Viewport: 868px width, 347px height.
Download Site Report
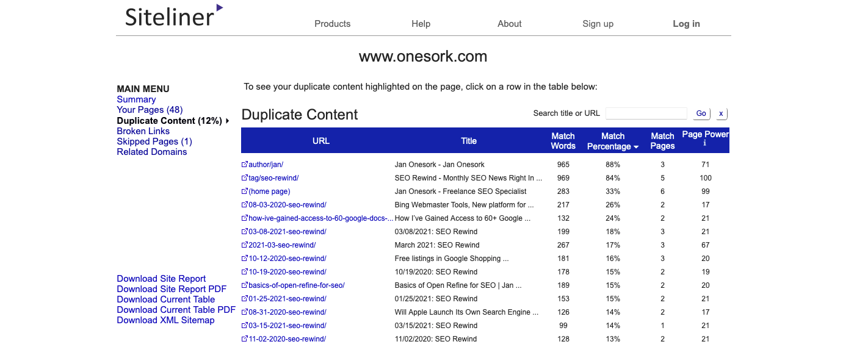(x=161, y=279)
